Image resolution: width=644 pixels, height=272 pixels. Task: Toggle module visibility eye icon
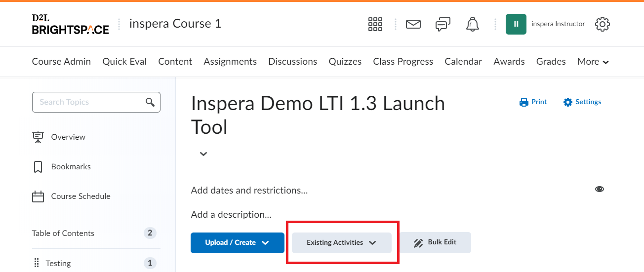pyautogui.click(x=600, y=189)
